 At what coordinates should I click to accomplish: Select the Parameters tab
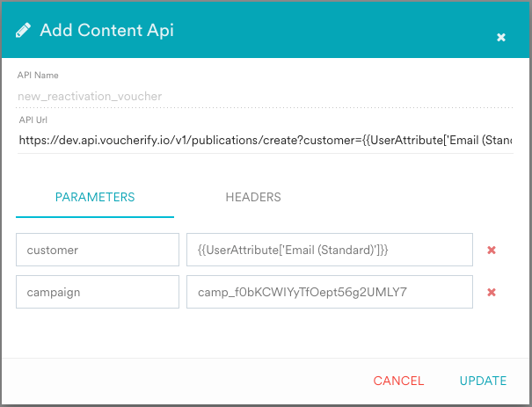(95, 197)
